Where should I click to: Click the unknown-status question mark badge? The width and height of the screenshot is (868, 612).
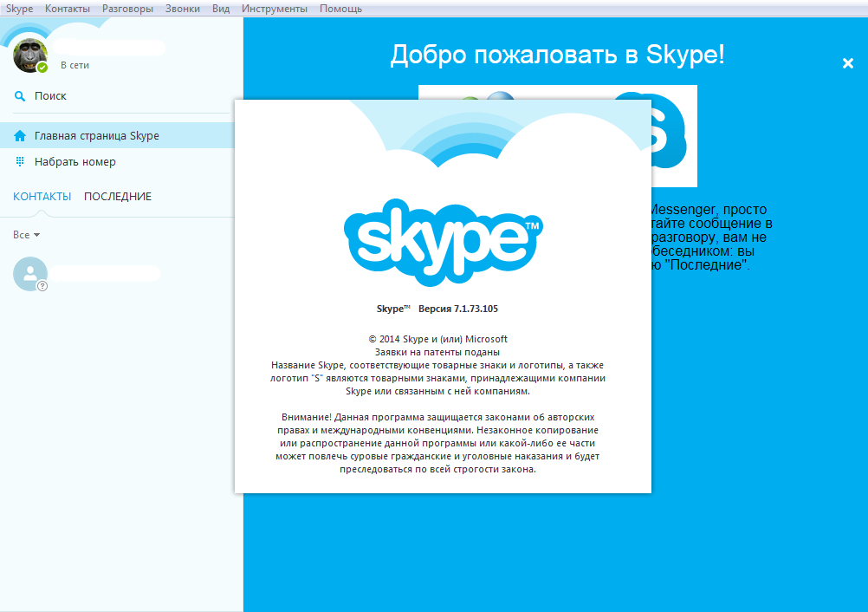[42, 286]
